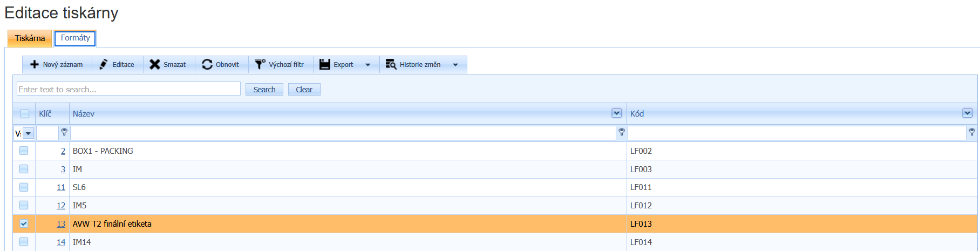The width and height of the screenshot is (980, 251).
Task: Click the Smazat delete X icon
Action: [x=155, y=64]
